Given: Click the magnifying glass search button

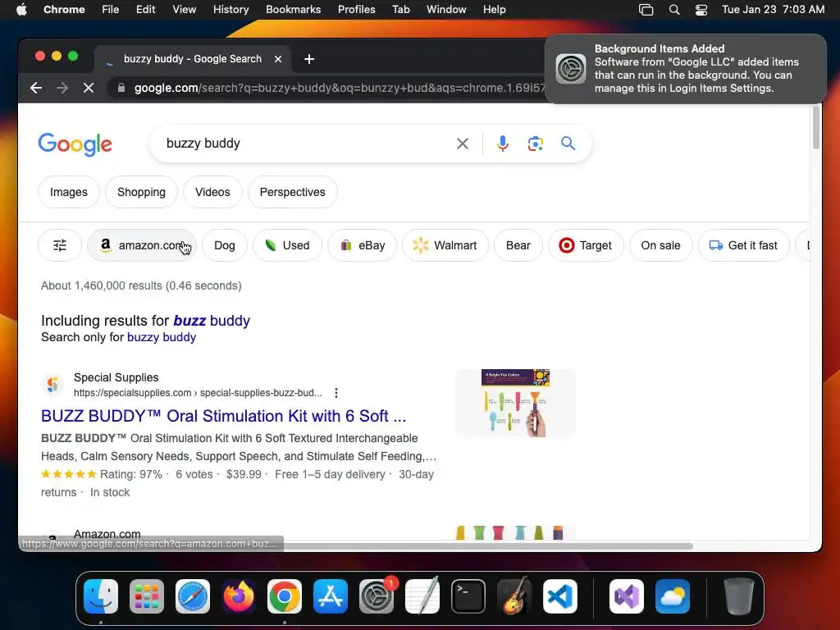Looking at the screenshot, I should (568, 143).
